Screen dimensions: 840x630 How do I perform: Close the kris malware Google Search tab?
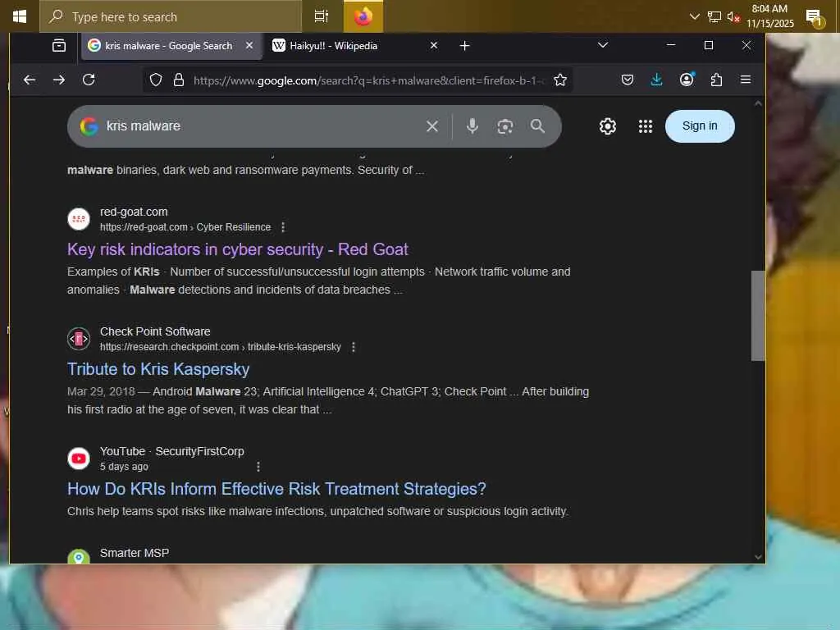(x=249, y=46)
